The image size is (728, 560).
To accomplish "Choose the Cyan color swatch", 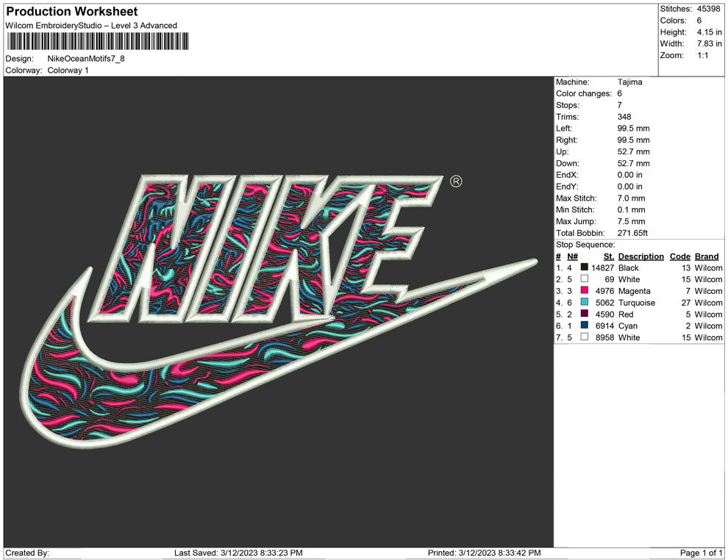I will [x=585, y=326].
